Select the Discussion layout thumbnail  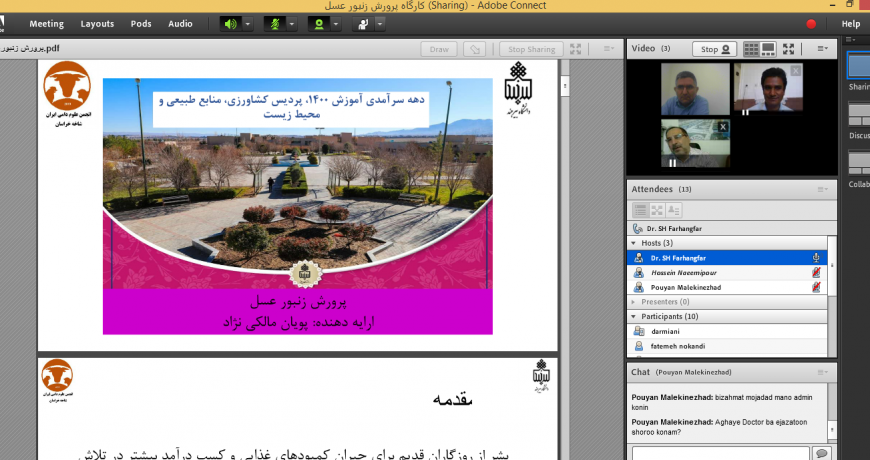click(859, 114)
